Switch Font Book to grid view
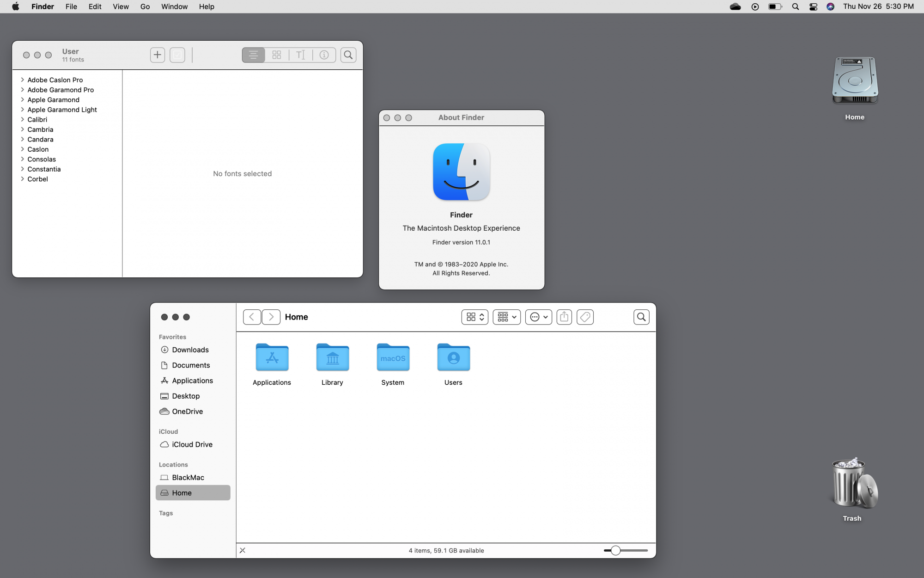 click(x=277, y=55)
